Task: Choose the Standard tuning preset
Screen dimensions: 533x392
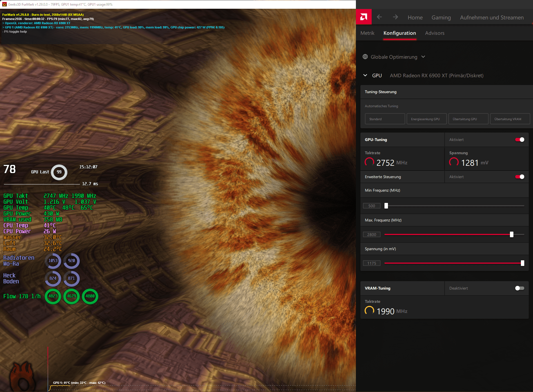Action: [x=385, y=119]
